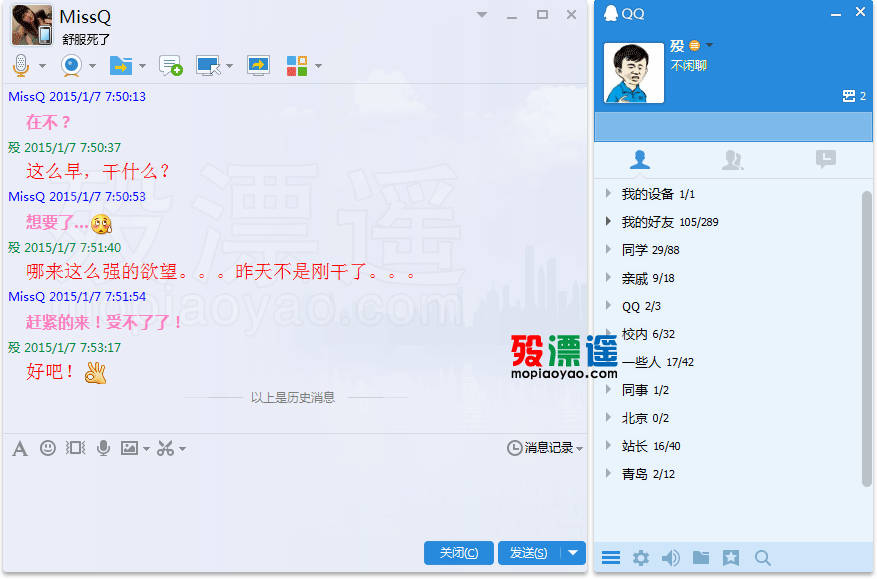This screenshot has height=579, width=877.
Task: Open the font settings A icon
Action: pos(20,449)
